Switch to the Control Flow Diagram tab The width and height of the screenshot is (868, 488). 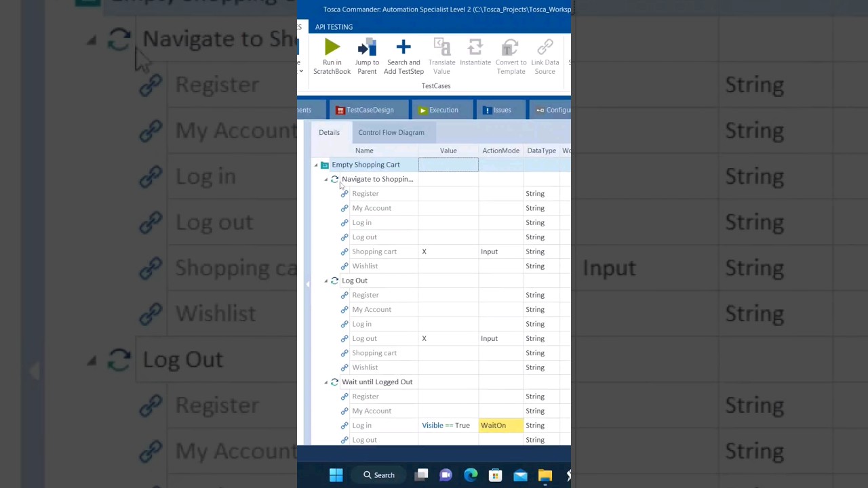point(391,133)
